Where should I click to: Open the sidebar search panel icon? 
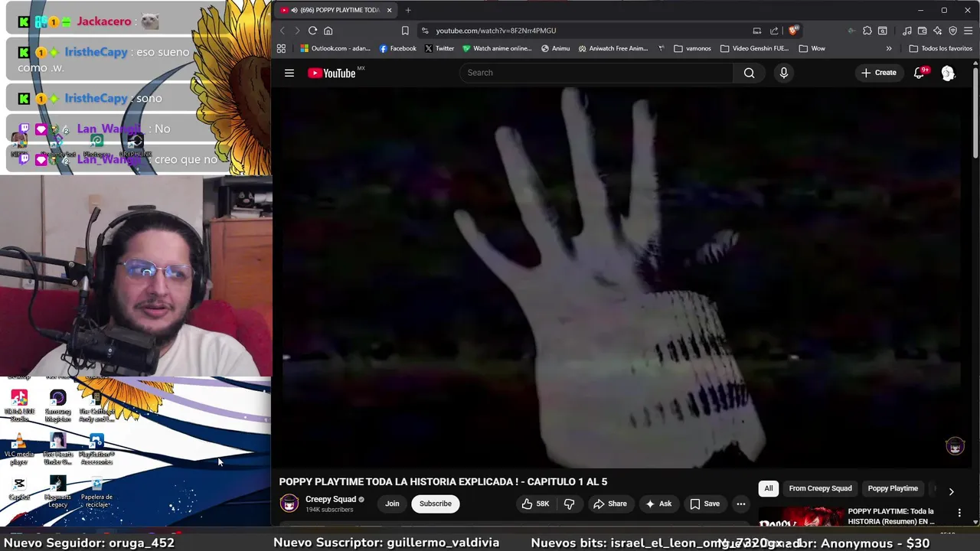click(x=882, y=31)
